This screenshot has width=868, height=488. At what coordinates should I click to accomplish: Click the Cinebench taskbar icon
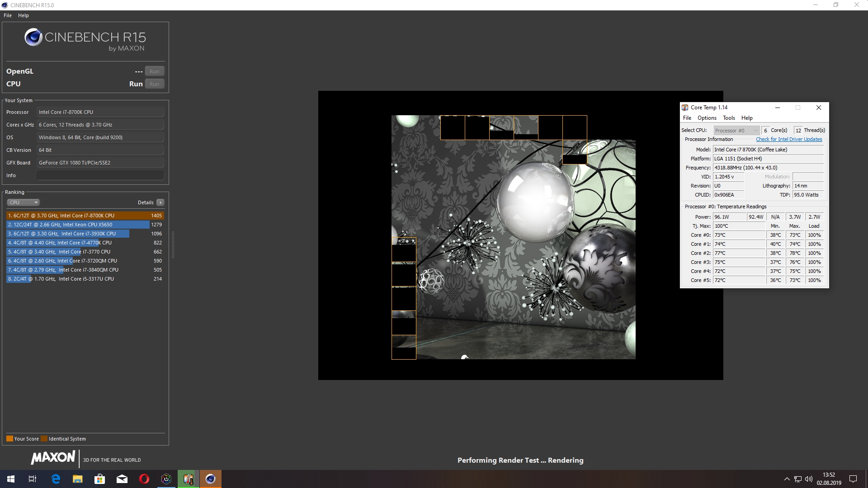(211, 479)
